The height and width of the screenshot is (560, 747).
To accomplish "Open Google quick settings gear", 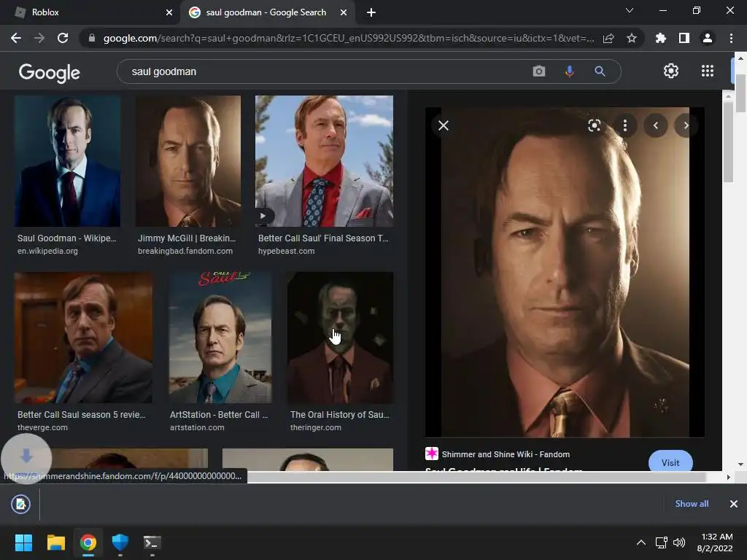I will click(671, 71).
